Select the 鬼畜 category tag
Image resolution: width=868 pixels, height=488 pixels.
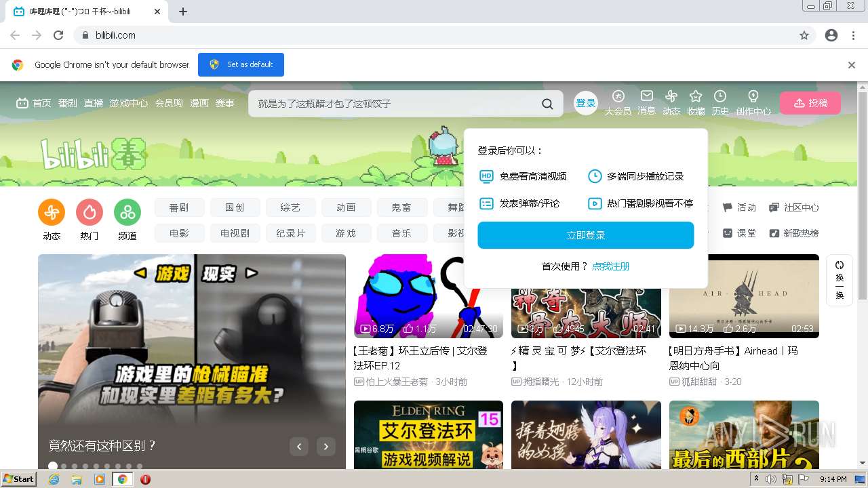(401, 207)
